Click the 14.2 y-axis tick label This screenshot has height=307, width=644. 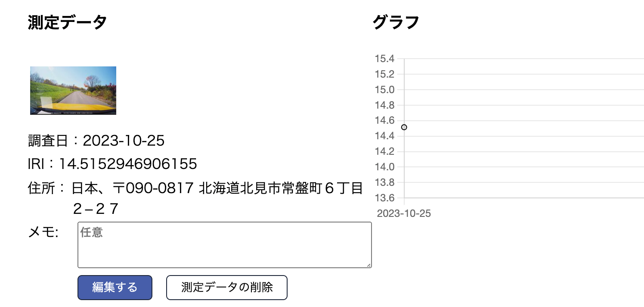pos(384,151)
